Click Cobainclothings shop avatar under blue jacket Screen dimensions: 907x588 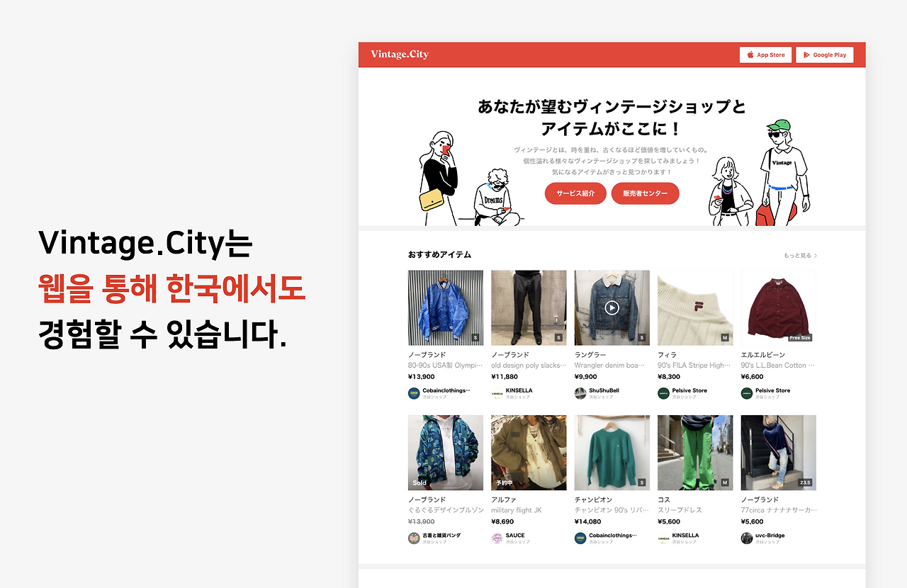[414, 393]
